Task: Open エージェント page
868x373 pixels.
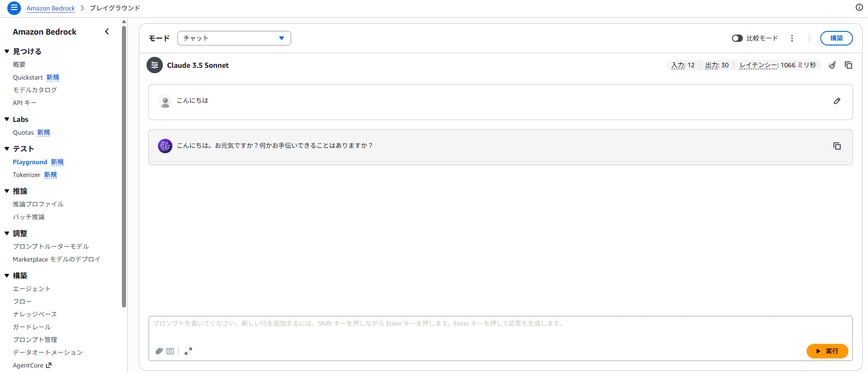Action: click(x=32, y=289)
